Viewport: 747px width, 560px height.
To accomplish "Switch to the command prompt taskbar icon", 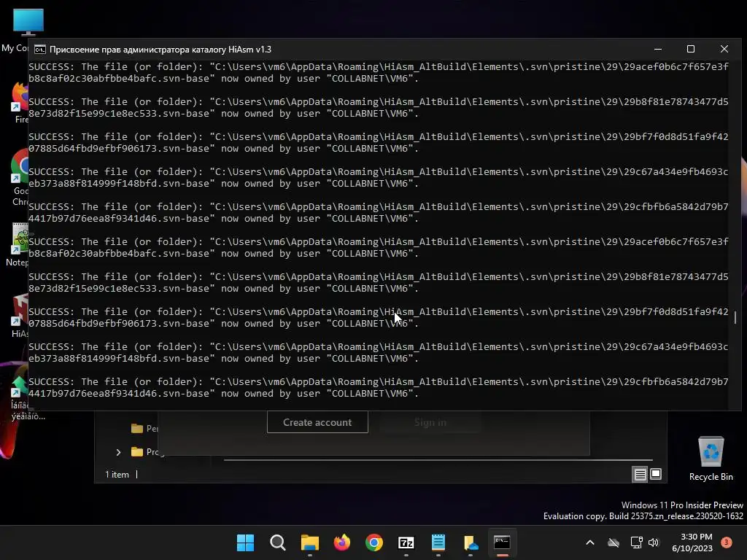I will 502,542.
